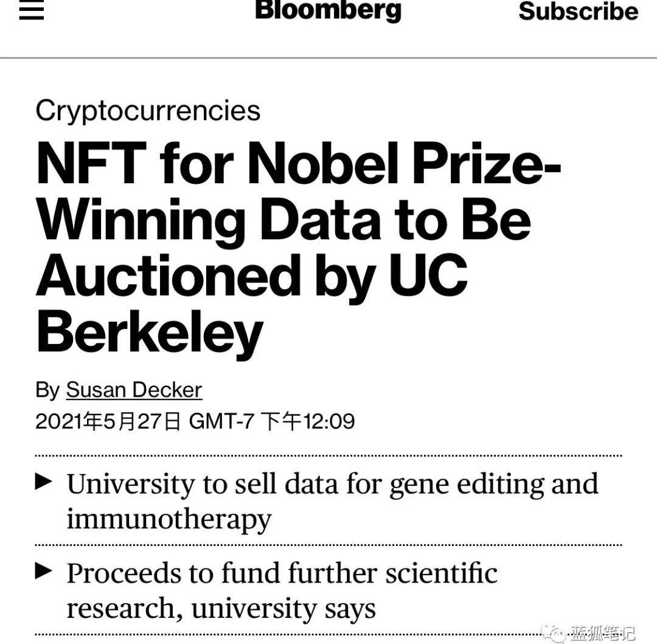Click the triangle beside Proceeds bullet
The height and width of the screenshot is (644, 657).
[x=43, y=571]
